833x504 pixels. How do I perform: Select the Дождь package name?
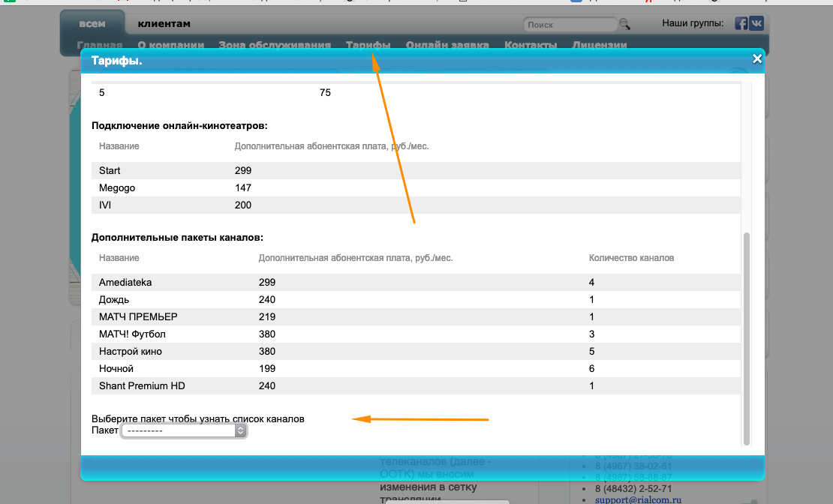(x=113, y=299)
